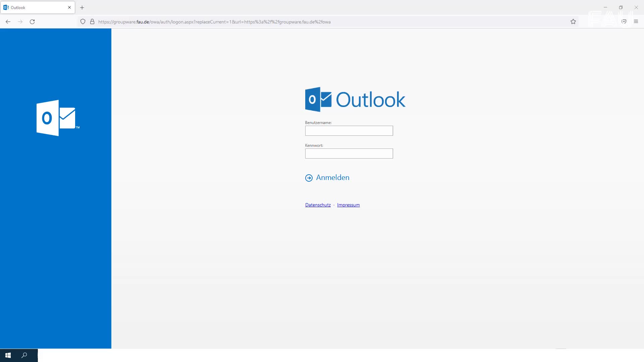This screenshot has height=362, width=644.
Task: Click the arrow icon beside Anmelden
Action: [x=309, y=178]
